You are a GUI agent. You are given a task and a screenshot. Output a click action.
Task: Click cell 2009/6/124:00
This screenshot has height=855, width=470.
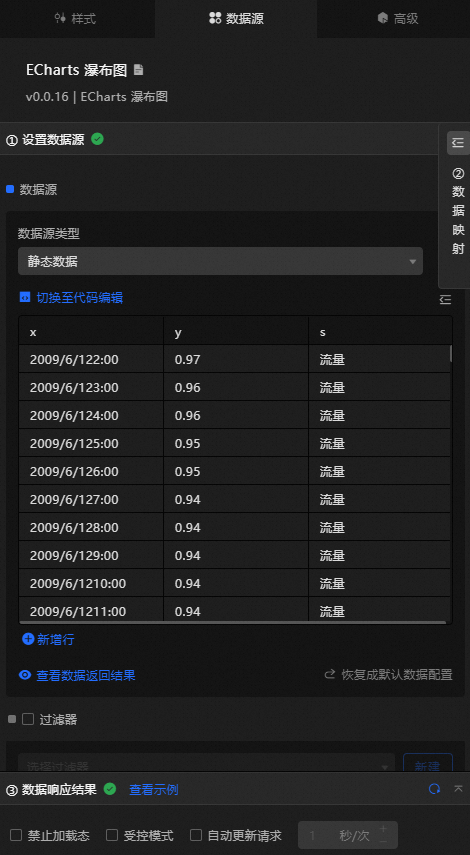coord(91,416)
